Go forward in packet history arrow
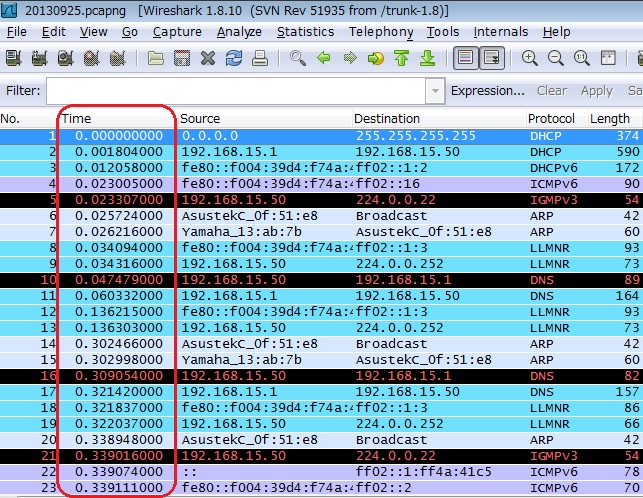The height and width of the screenshot is (498, 643). (x=350, y=58)
